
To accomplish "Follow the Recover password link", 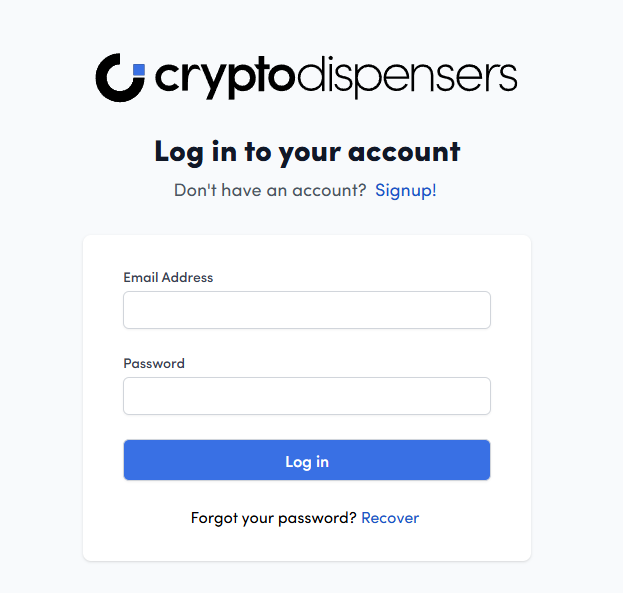I will pos(390,518).
